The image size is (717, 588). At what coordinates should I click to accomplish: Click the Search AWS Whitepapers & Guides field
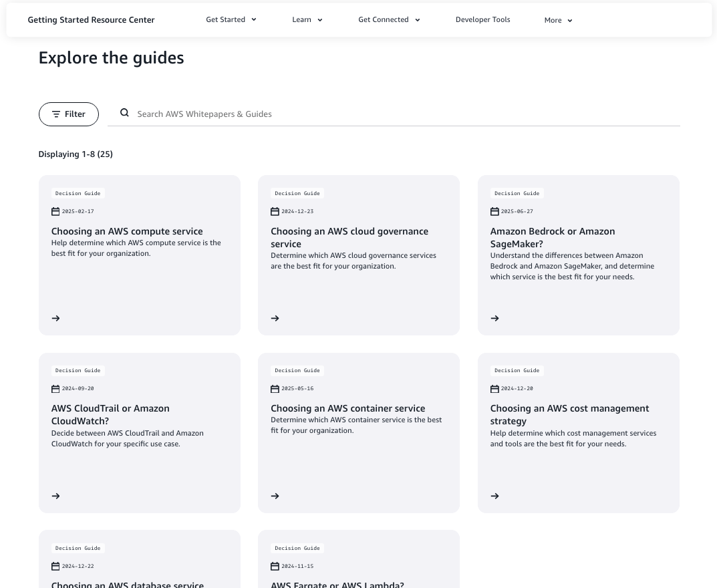pyautogui.click(x=401, y=114)
